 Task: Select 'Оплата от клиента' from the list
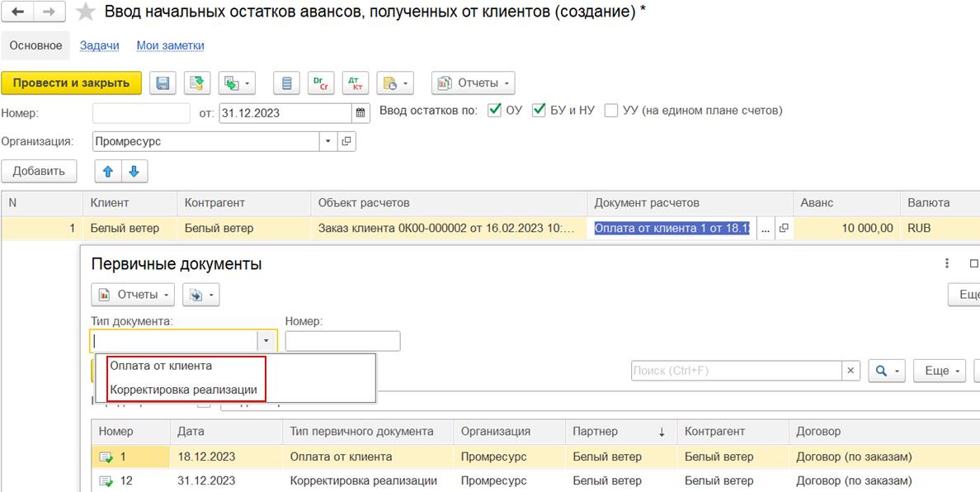(x=161, y=366)
